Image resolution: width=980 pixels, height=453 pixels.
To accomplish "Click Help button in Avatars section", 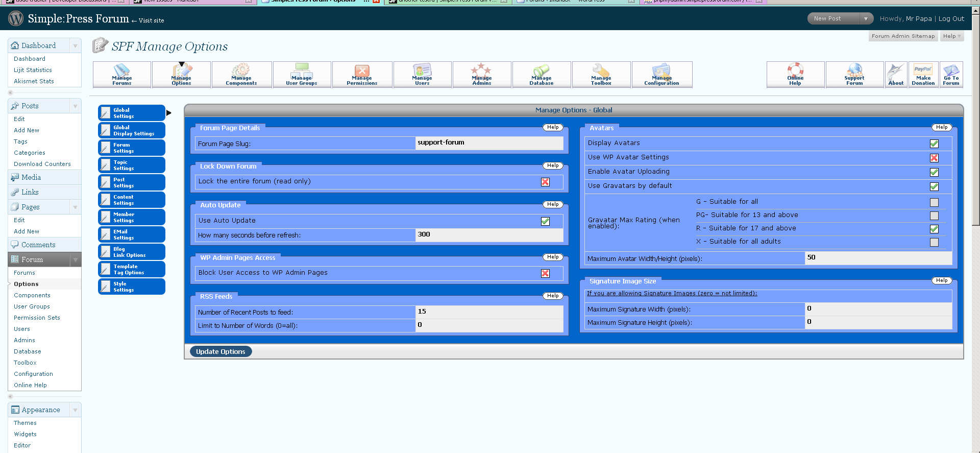I will click(x=942, y=127).
